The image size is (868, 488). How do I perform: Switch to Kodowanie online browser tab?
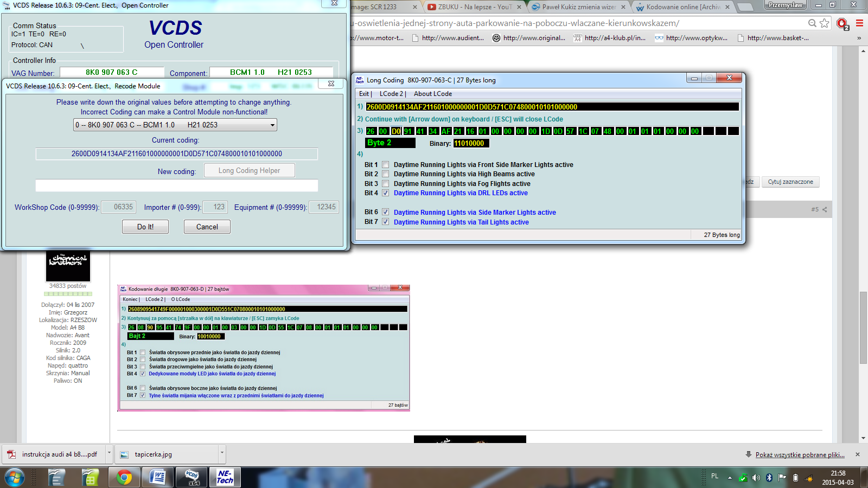pyautogui.click(x=684, y=7)
